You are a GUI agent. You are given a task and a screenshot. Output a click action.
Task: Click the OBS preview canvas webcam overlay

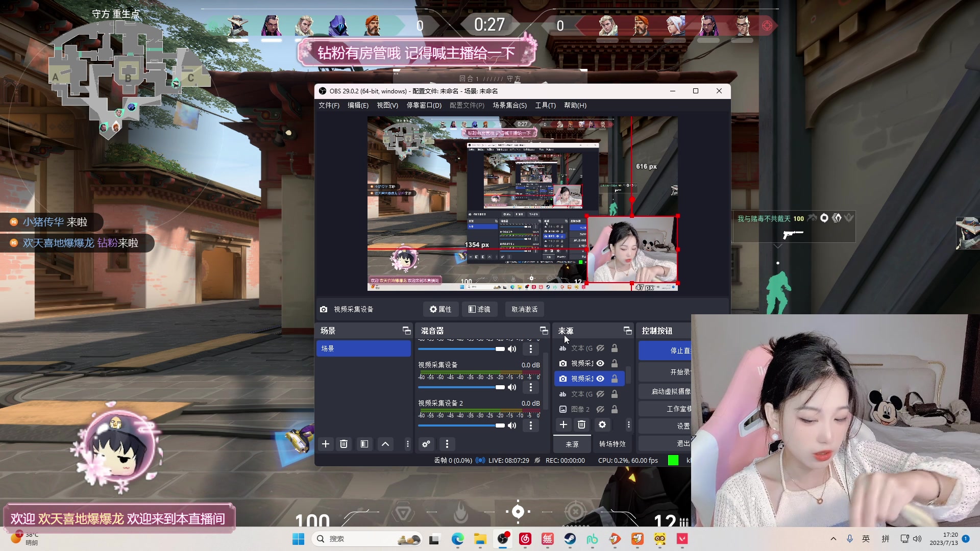point(632,249)
